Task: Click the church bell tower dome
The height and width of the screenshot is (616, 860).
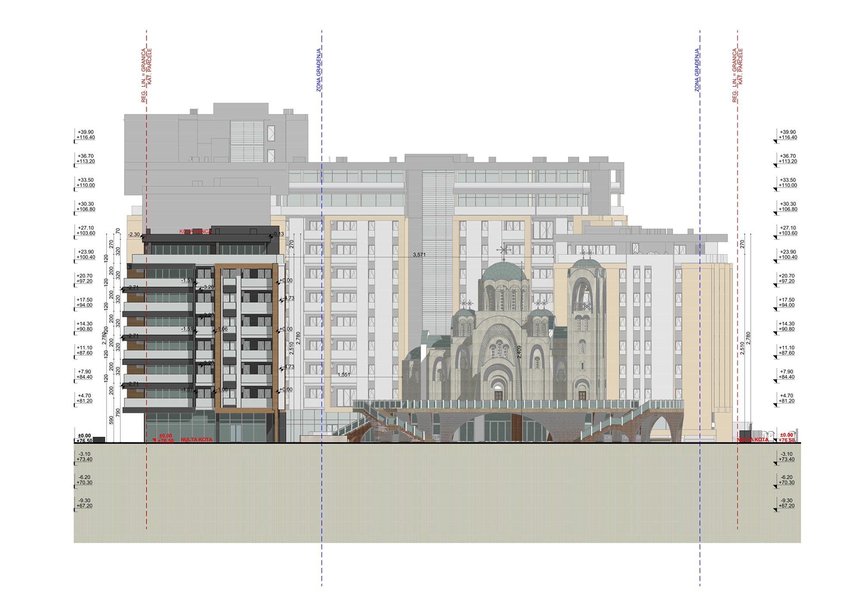Action: (586, 263)
